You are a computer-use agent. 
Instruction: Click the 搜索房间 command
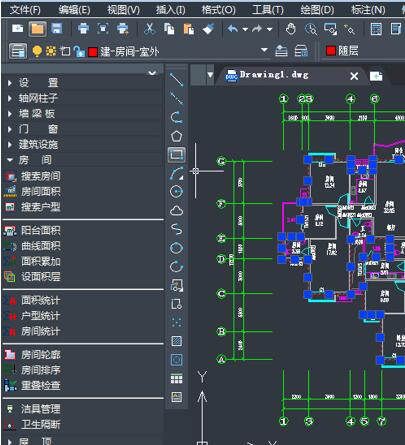41,176
